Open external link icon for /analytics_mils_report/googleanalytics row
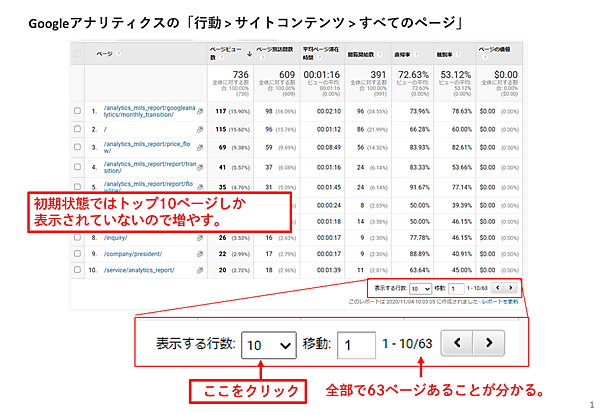This screenshot has height=415, width=600. point(200,111)
